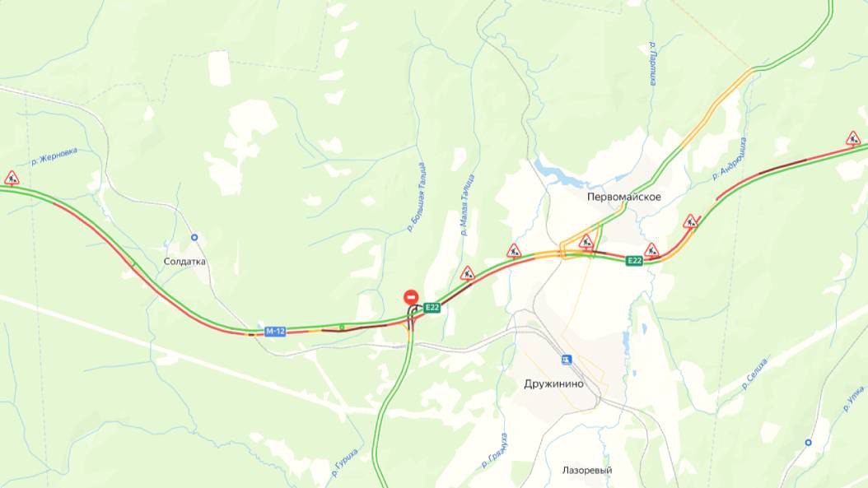Select blue circle marker near р. Утка
The image size is (868, 488).
coord(808,443)
